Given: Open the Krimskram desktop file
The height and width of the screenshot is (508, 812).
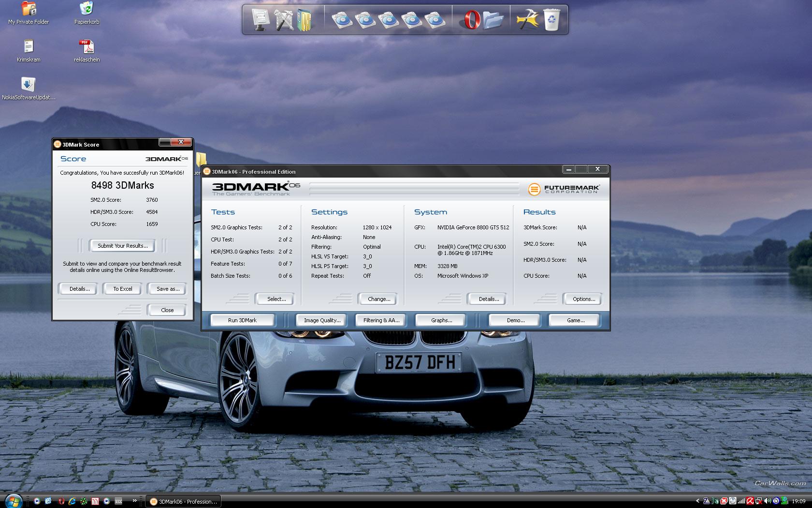Looking at the screenshot, I should point(29,47).
